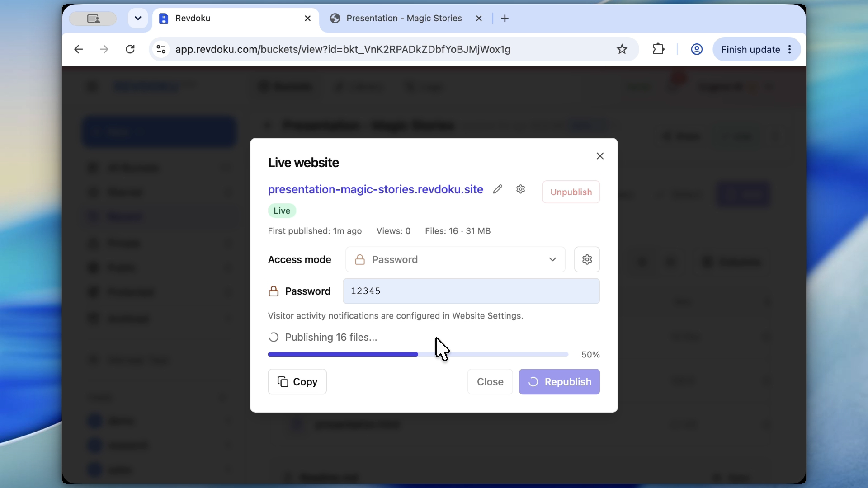868x488 pixels.
Task: Edit site address with pencil icon
Action: pos(498,189)
